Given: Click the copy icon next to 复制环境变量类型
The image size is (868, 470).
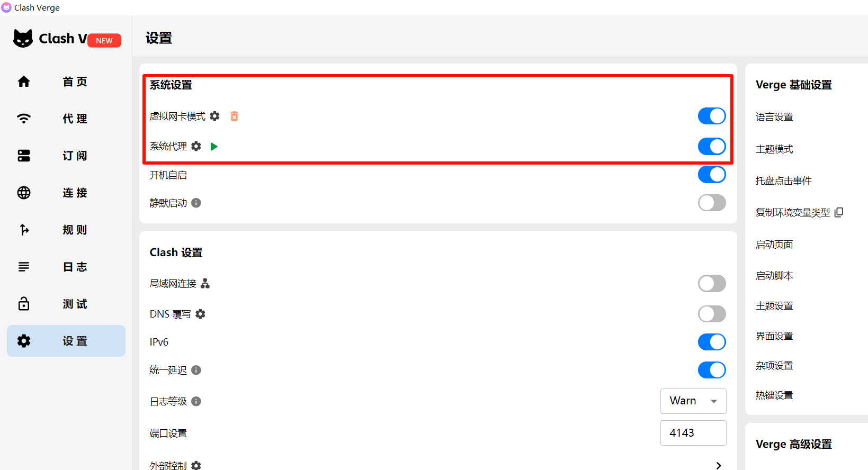Looking at the screenshot, I should tap(839, 212).
